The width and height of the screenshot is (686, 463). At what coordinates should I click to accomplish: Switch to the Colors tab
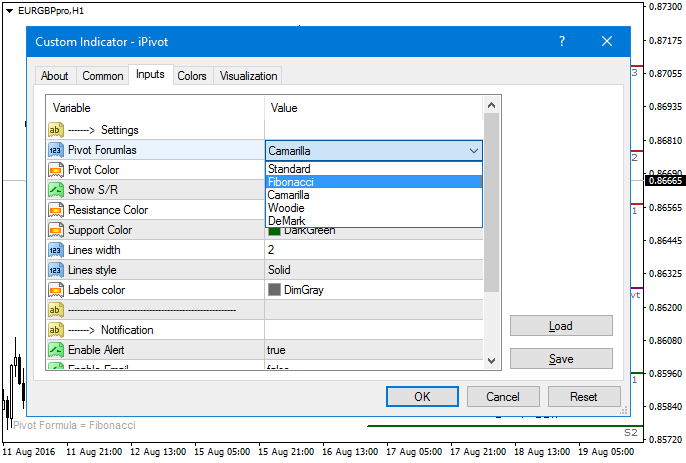pos(192,76)
